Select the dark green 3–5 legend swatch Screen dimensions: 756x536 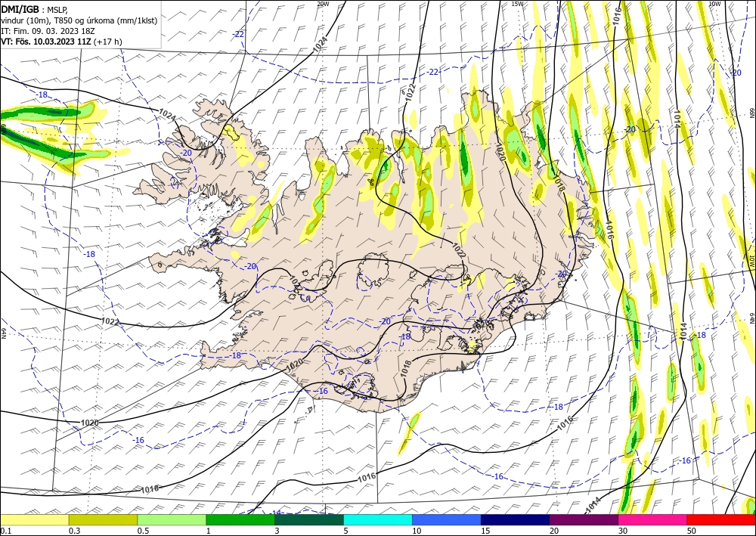(x=309, y=519)
